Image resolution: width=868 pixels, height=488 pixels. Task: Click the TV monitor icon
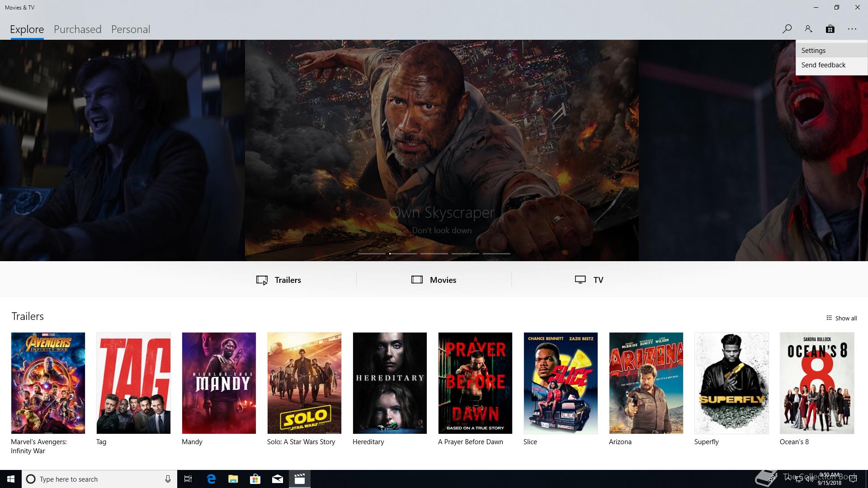point(580,280)
